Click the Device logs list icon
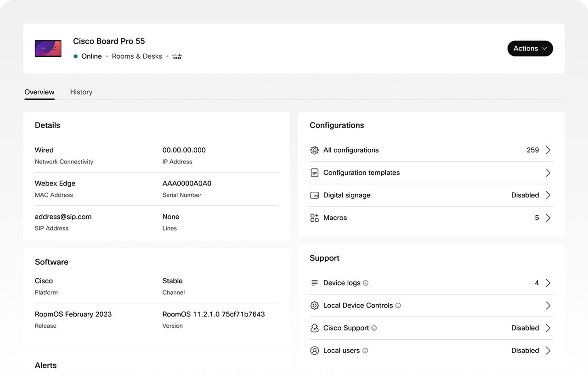This screenshot has height=392, width=588. click(314, 282)
